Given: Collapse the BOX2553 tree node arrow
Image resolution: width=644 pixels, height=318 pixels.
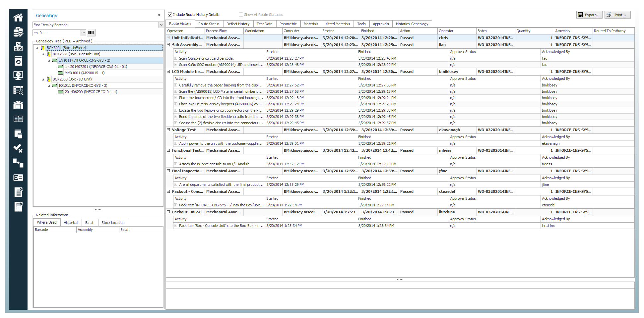Looking at the screenshot, I should (43, 79).
